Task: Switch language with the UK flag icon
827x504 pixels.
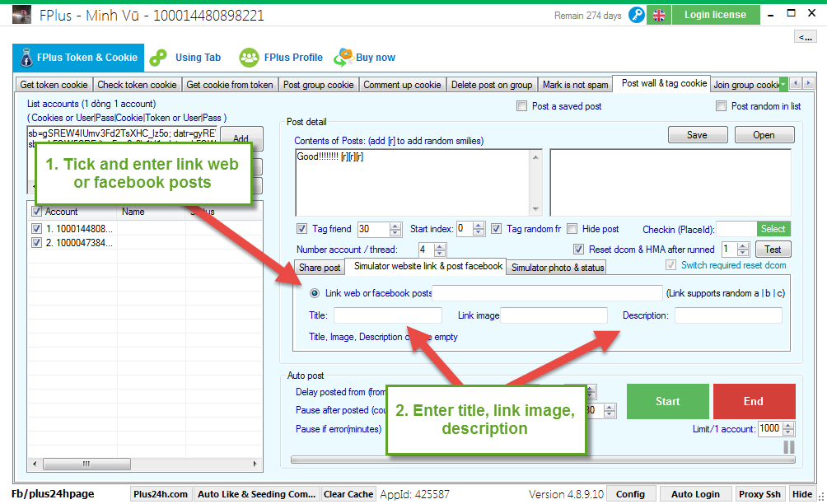Action: [659, 16]
